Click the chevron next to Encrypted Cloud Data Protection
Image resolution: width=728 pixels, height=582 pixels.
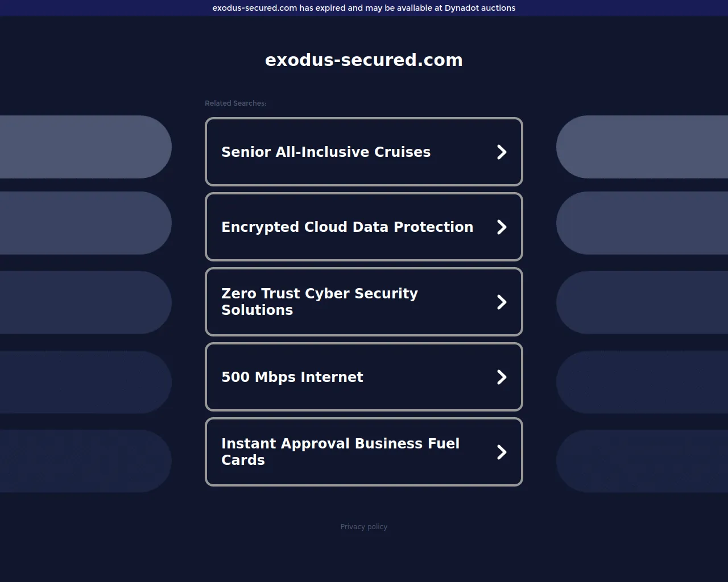501,227
